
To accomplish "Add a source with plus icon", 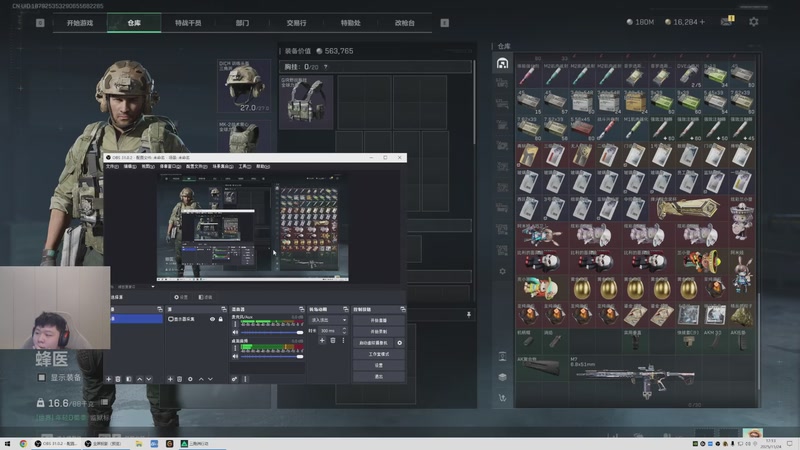I will 170,379.
